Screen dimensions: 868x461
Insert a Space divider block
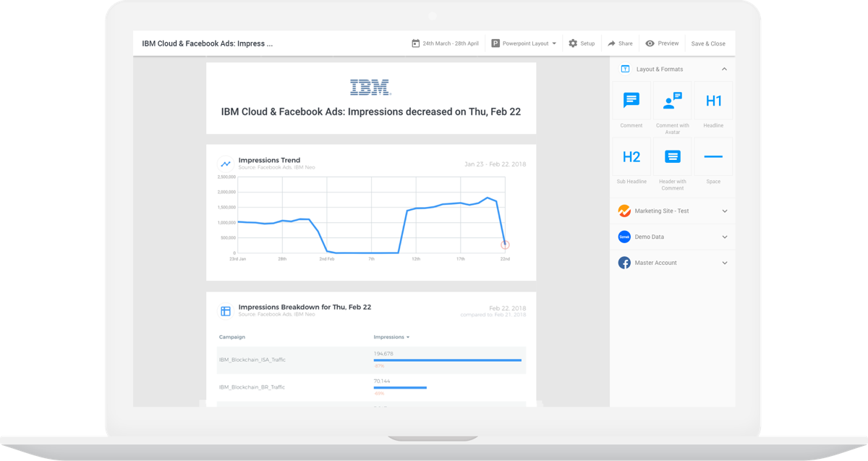(713, 156)
